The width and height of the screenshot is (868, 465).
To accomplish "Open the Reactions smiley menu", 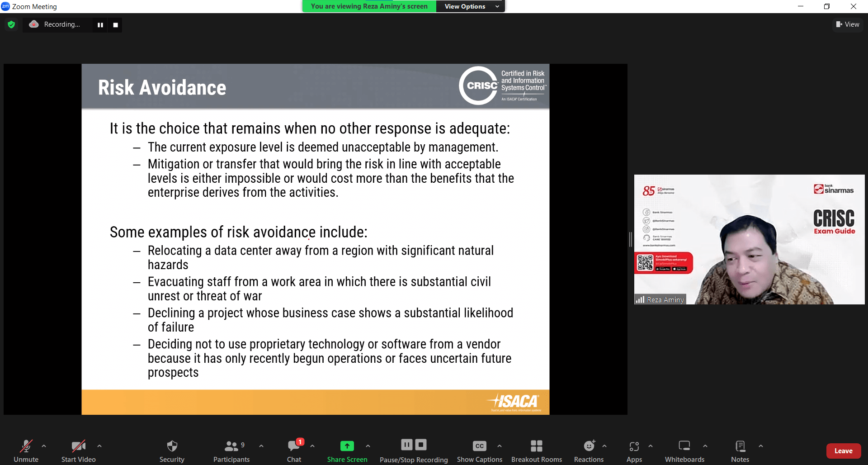I will 589,451.
